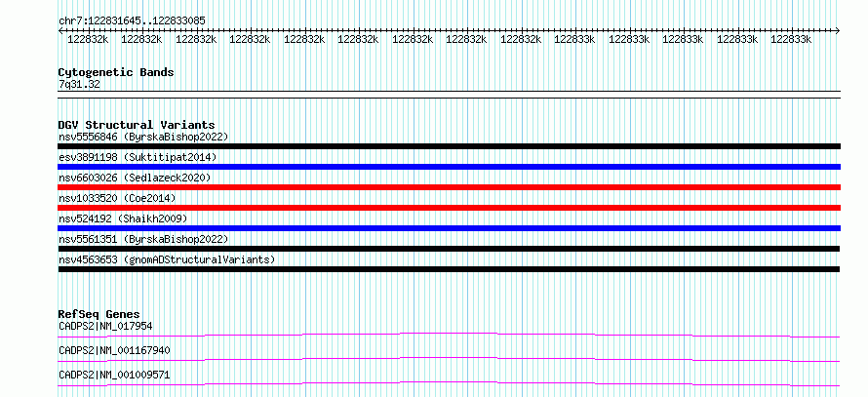Click the esv3891198 (Suktitipat2014) label
The height and width of the screenshot is (397, 868).
138,157
